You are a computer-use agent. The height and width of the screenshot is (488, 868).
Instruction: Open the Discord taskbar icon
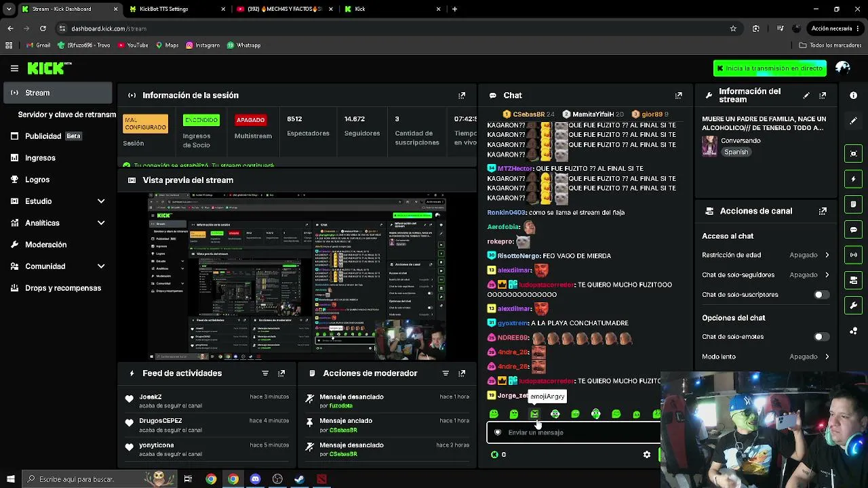[x=255, y=479]
